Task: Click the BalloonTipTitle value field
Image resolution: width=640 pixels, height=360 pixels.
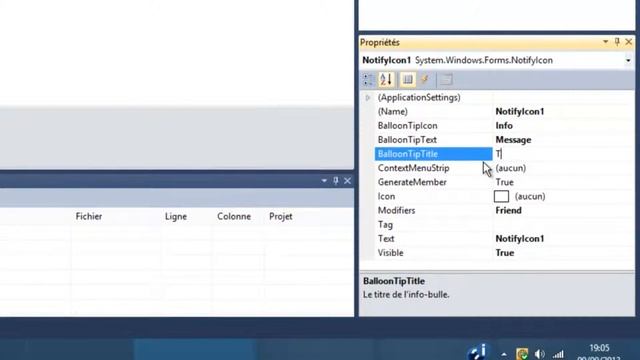Action: click(x=563, y=154)
